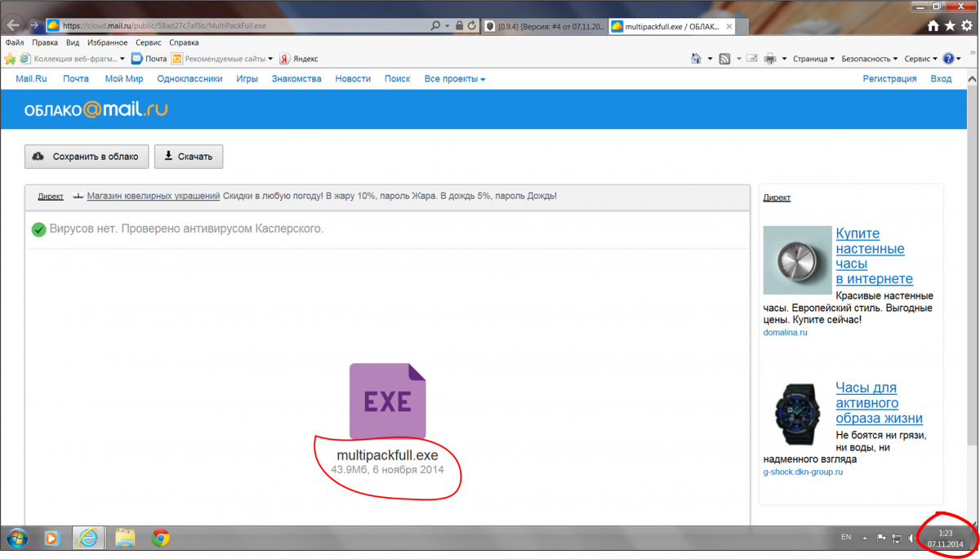Click the add to favorites bar star icon

click(x=10, y=59)
